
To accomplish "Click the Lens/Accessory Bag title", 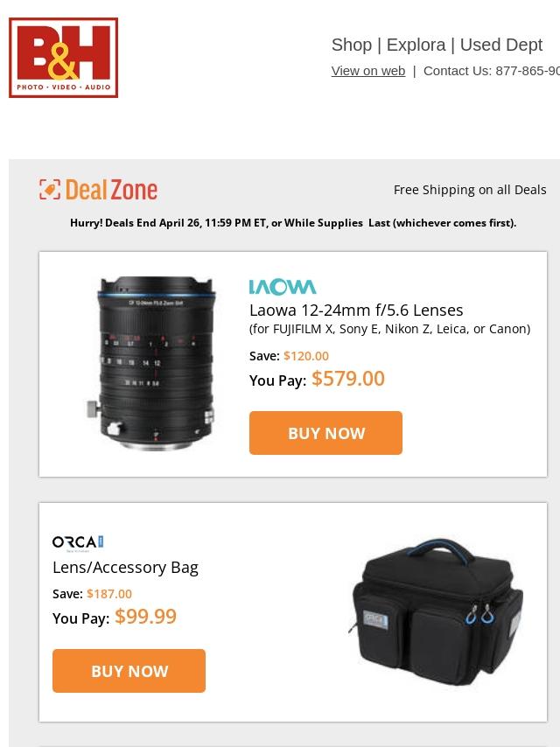I will click(x=125, y=568).
